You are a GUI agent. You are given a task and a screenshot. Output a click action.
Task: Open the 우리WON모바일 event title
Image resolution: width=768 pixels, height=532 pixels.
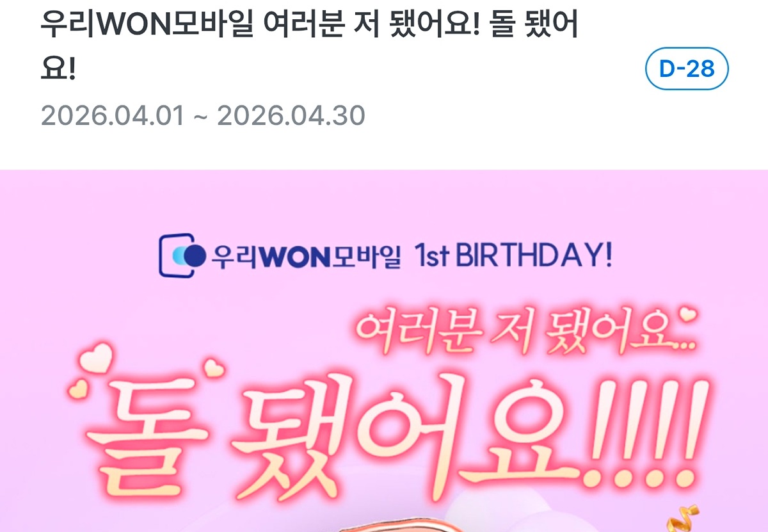(310, 47)
